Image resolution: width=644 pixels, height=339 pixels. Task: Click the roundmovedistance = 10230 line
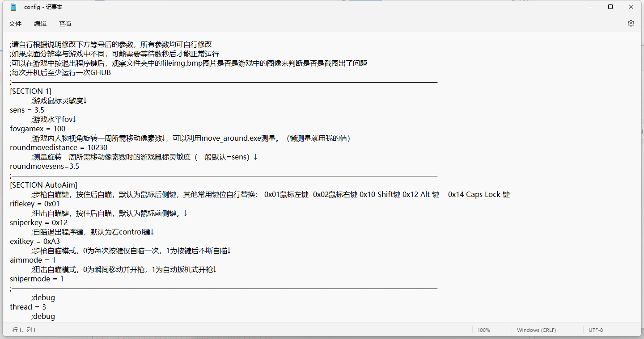pyautogui.click(x=58, y=147)
